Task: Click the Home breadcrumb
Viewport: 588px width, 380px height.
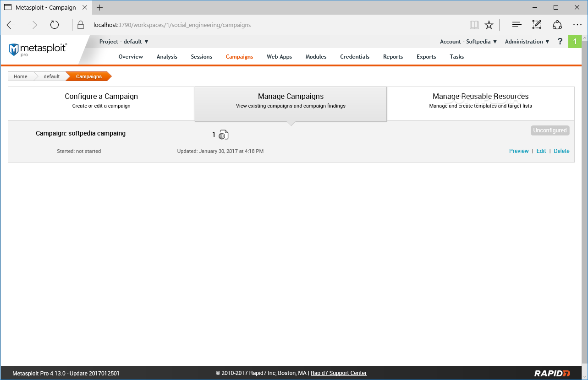Action: point(21,76)
